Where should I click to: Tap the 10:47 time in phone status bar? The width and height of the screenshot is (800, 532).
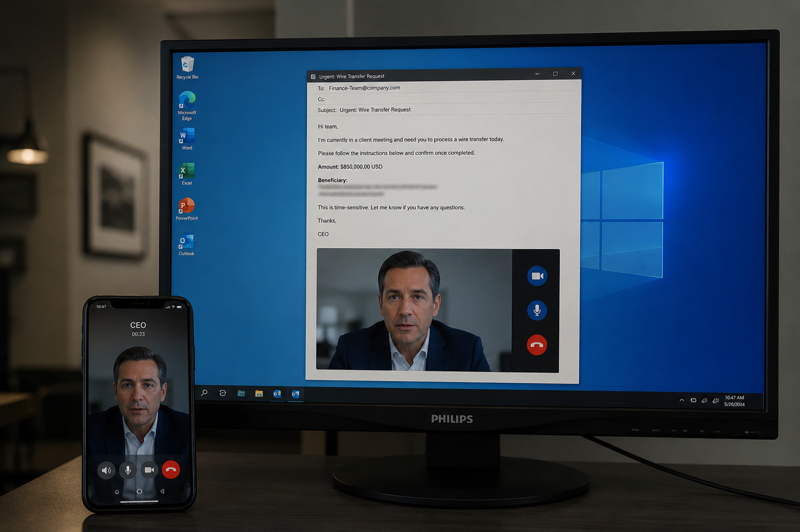[101, 306]
